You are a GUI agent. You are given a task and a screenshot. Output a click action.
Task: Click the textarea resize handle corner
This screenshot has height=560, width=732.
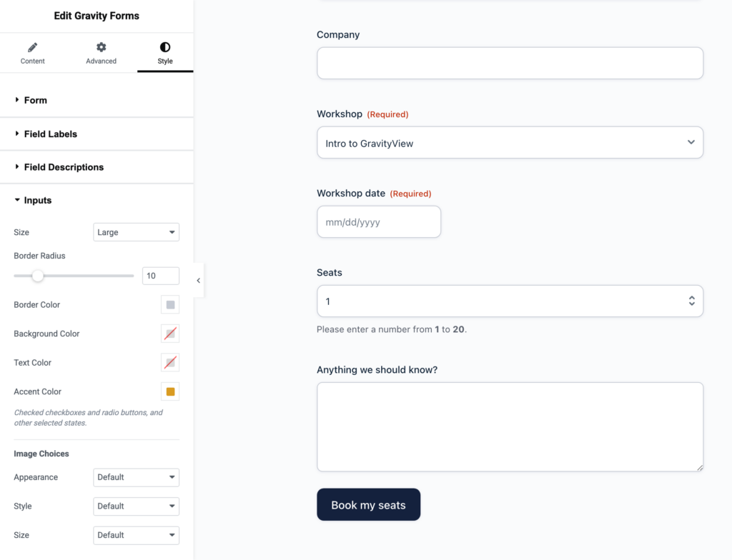click(700, 468)
